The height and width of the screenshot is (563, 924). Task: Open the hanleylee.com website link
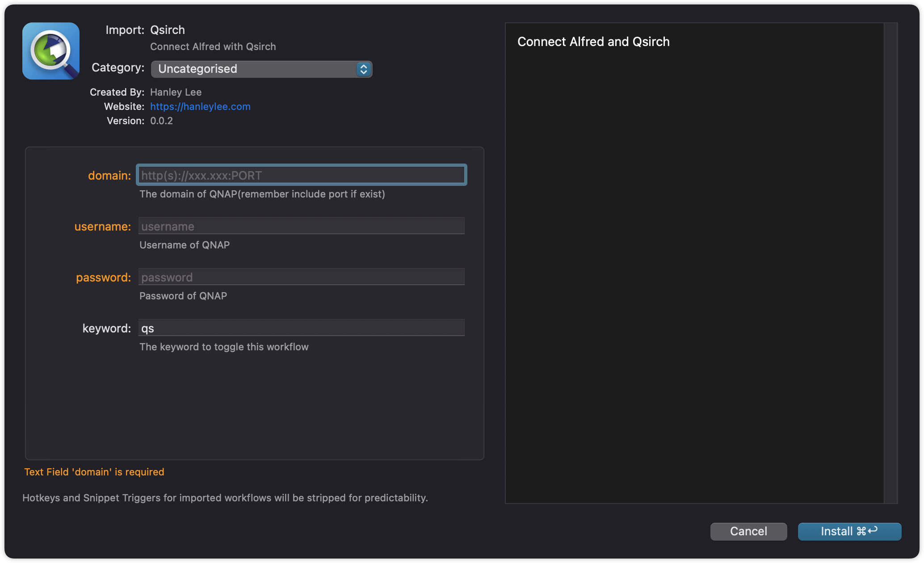click(200, 106)
